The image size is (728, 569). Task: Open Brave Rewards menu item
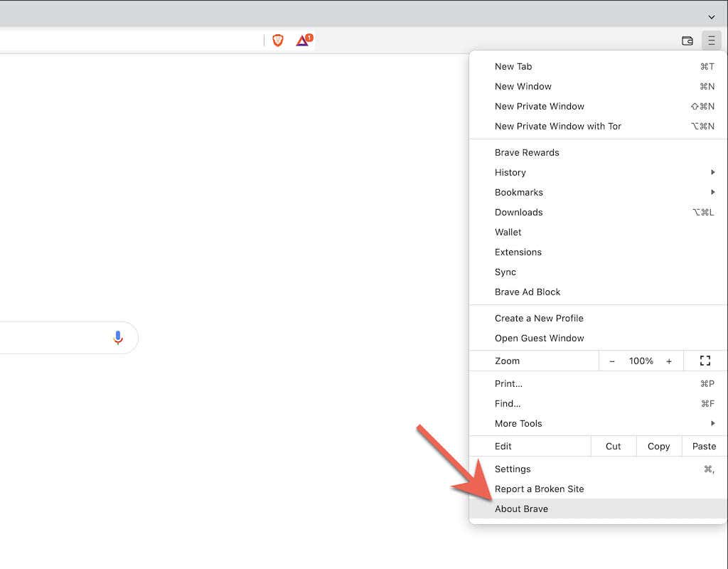(x=598, y=153)
